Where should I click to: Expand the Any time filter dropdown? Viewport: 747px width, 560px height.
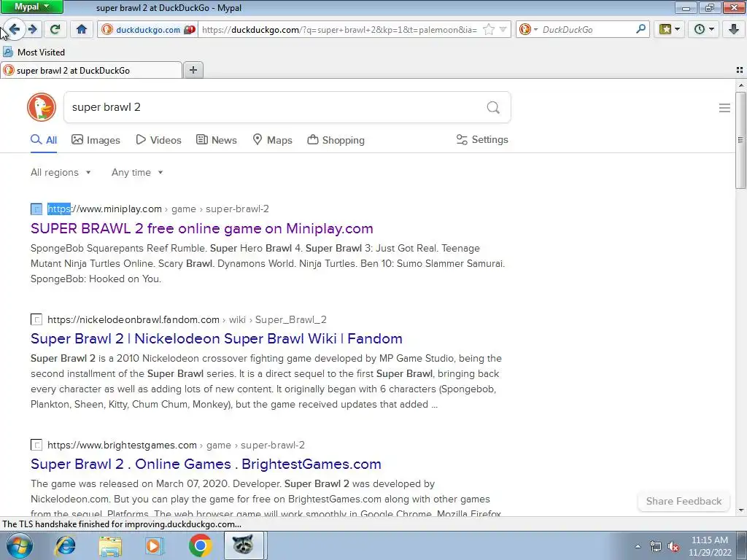(137, 172)
